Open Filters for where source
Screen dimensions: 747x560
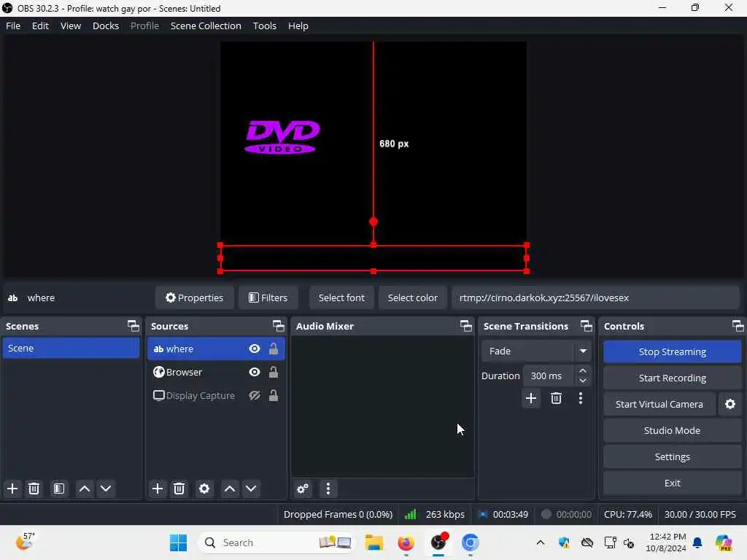268,297
